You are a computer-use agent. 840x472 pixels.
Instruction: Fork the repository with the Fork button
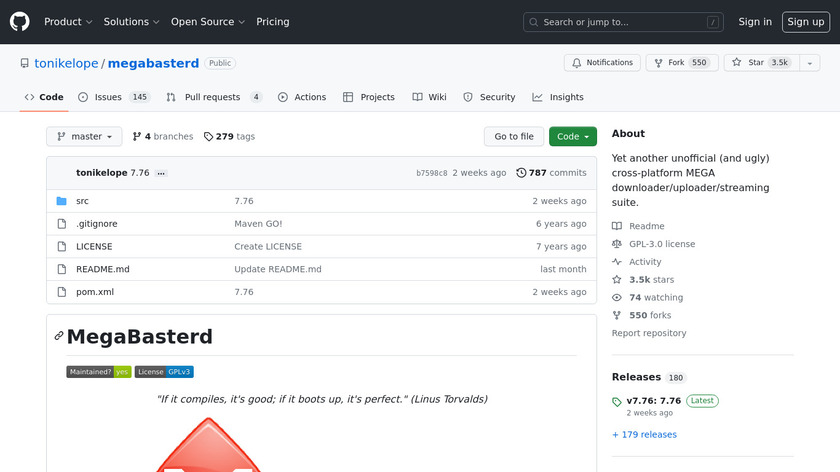click(681, 63)
